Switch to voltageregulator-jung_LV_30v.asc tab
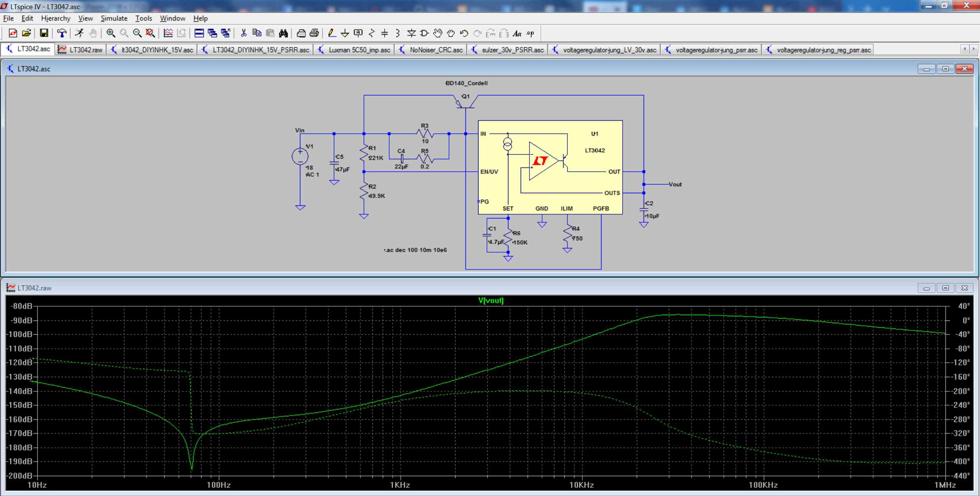This screenshot has height=496, width=980. coord(604,50)
